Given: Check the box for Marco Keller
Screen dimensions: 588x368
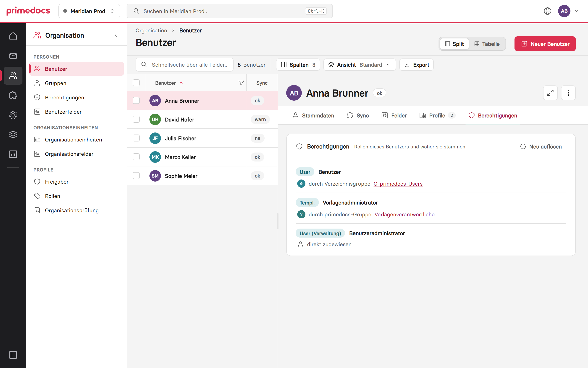Looking at the screenshot, I should [x=136, y=157].
